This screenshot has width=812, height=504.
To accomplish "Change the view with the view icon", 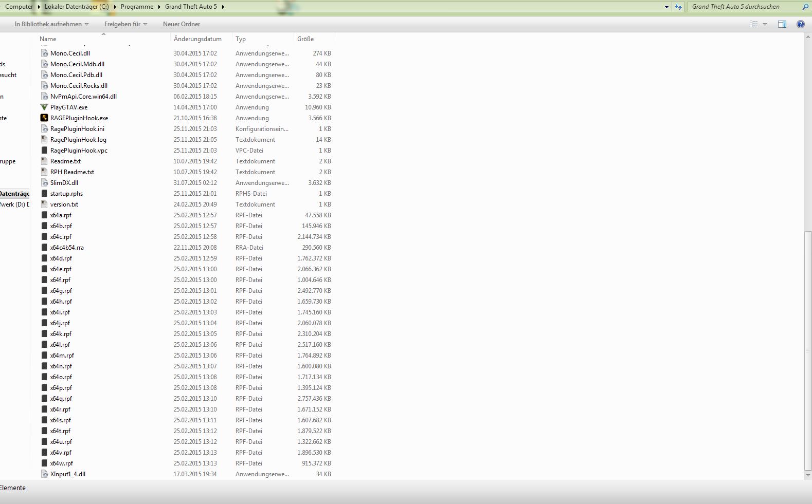I will tap(754, 24).
